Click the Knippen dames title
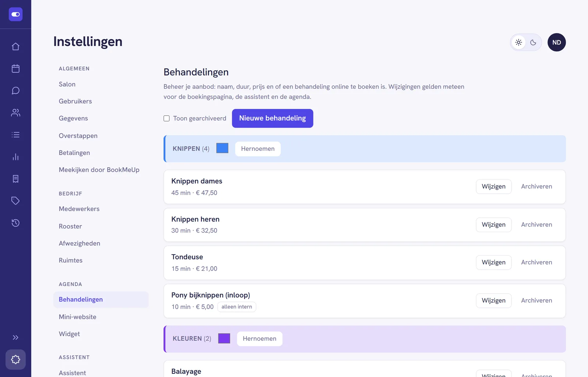 point(197,181)
